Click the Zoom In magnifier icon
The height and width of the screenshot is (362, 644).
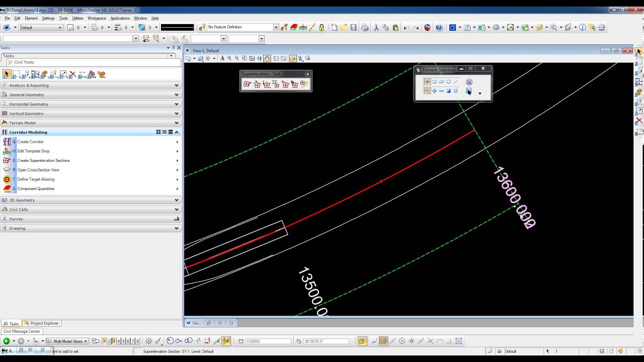pos(229,58)
